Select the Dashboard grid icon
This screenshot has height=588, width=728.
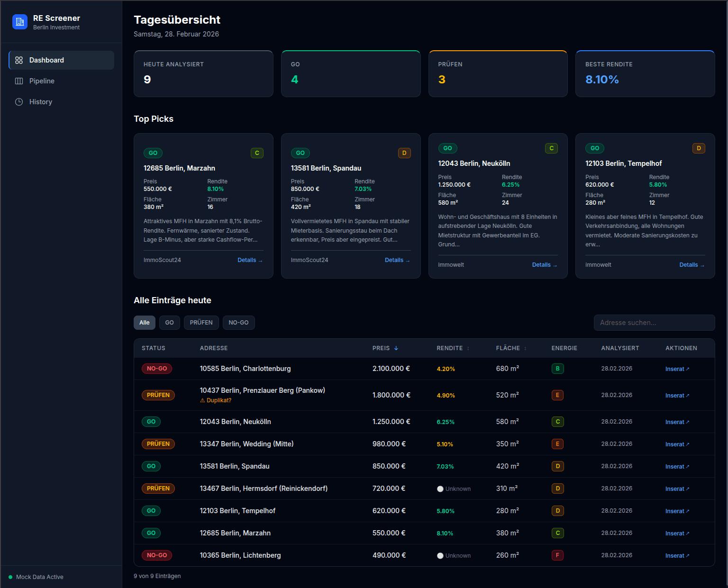(19, 60)
